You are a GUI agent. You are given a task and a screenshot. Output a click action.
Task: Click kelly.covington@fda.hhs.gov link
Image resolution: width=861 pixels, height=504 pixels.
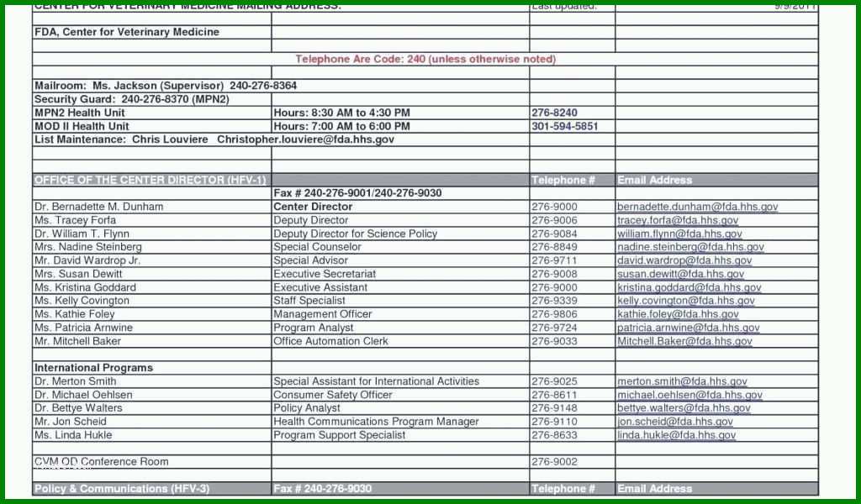point(686,301)
